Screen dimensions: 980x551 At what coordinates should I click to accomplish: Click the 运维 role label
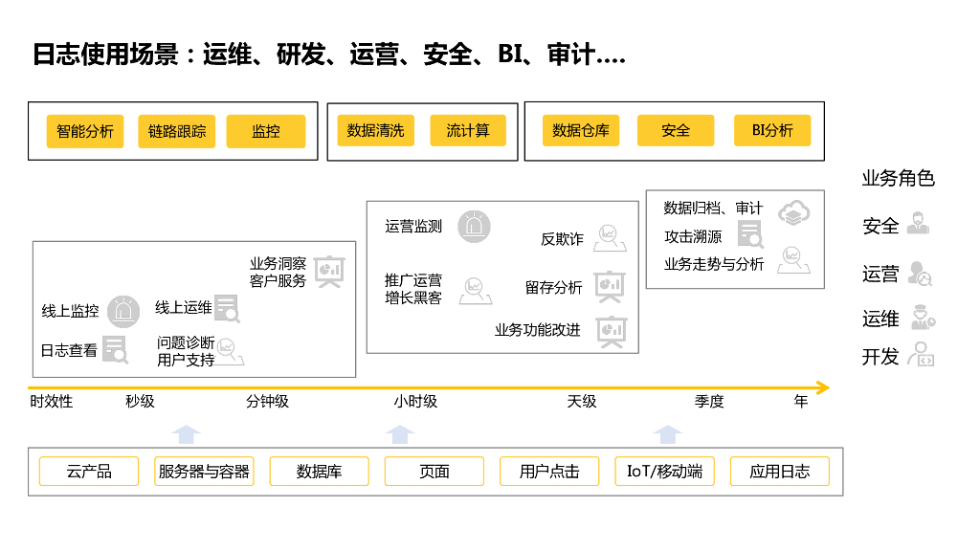pyautogui.click(x=880, y=319)
